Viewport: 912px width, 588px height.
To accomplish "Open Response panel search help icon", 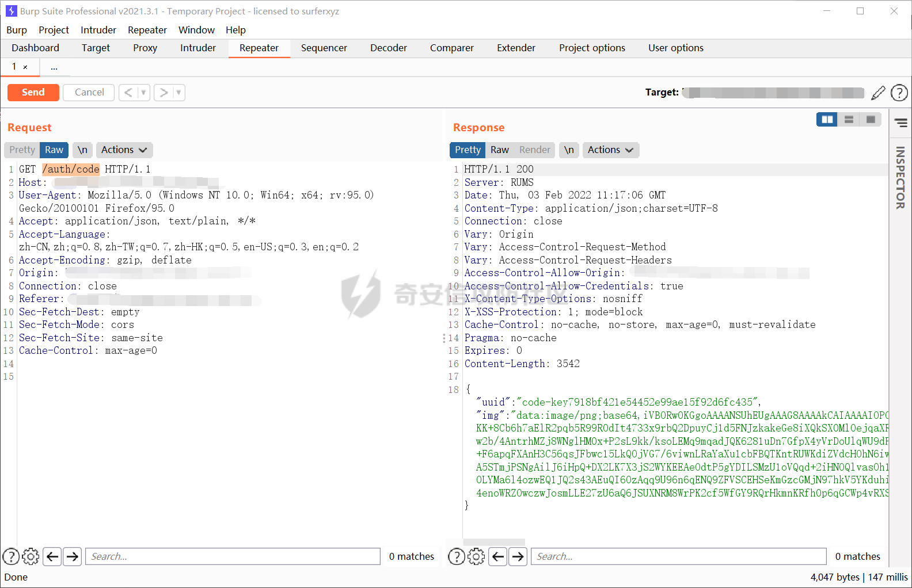I will 457,556.
